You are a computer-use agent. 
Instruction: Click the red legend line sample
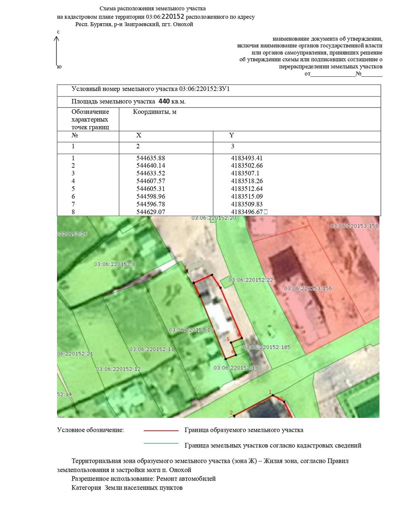161,431
